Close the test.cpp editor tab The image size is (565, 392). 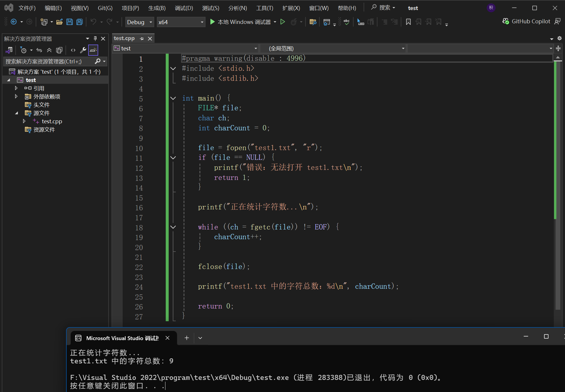[150, 39]
